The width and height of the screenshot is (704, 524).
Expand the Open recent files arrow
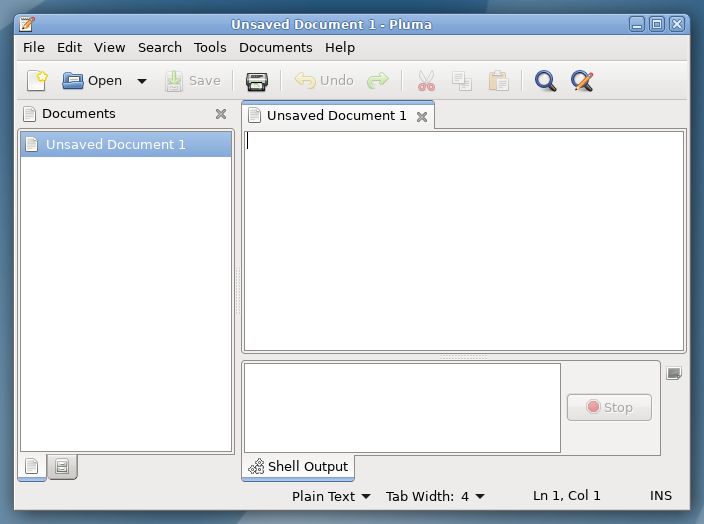click(x=142, y=81)
